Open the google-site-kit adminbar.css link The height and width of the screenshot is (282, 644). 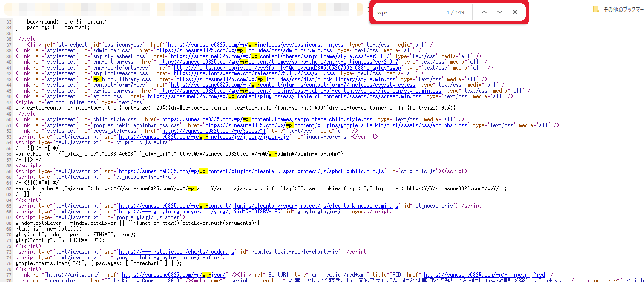tap(336, 125)
